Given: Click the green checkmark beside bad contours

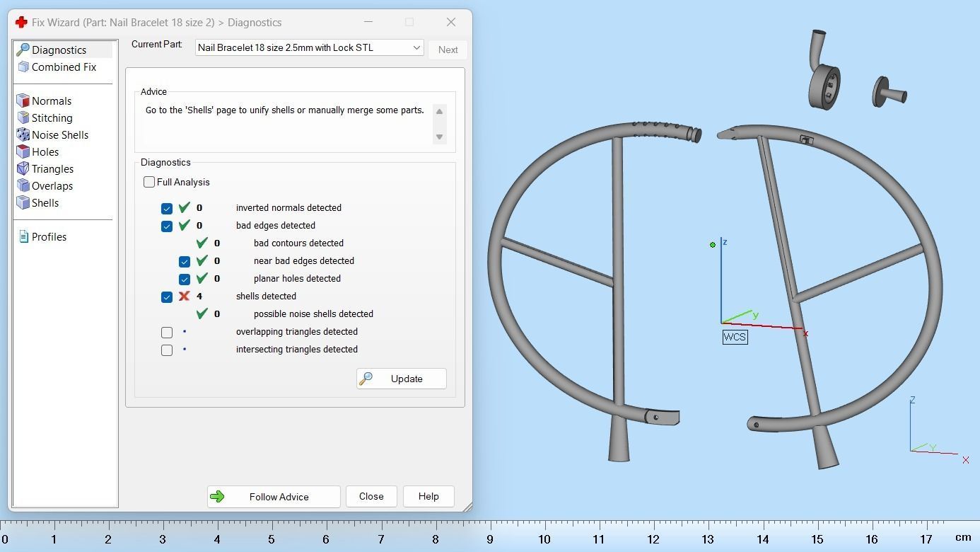Looking at the screenshot, I should coord(202,243).
